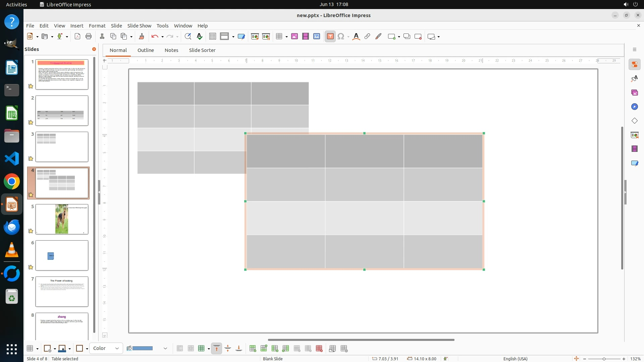Select slide 5 thumbnail with dog photo
Screen dimensions: 644x362
[x=62, y=219]
